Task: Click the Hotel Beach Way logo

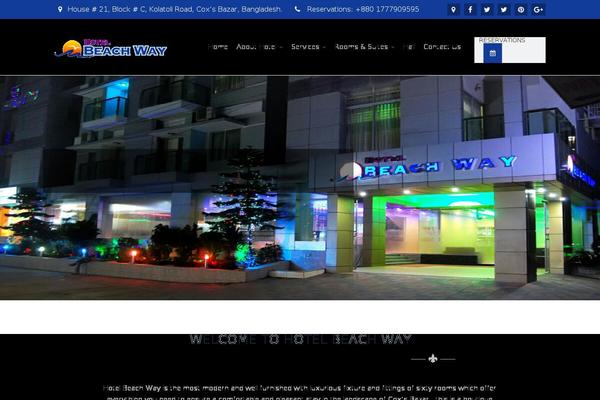Action: 111,49
